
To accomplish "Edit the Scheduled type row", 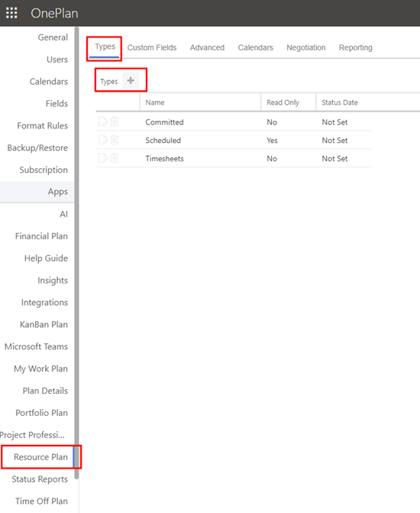I will click(103, 140).
